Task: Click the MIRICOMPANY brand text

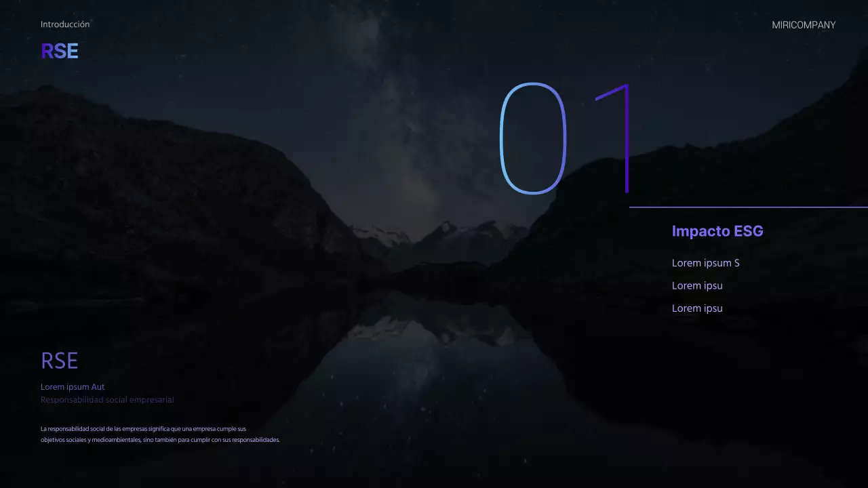Action: (804, 25)
